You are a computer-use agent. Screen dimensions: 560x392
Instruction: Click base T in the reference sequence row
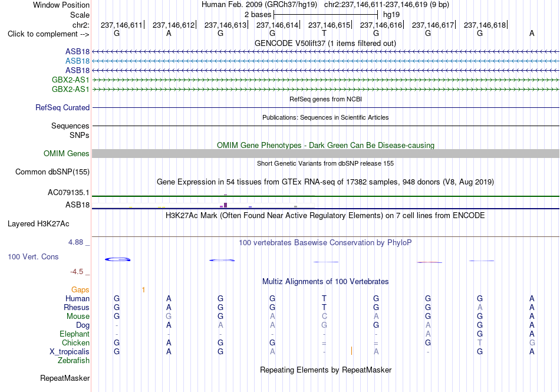pos(324,34)
